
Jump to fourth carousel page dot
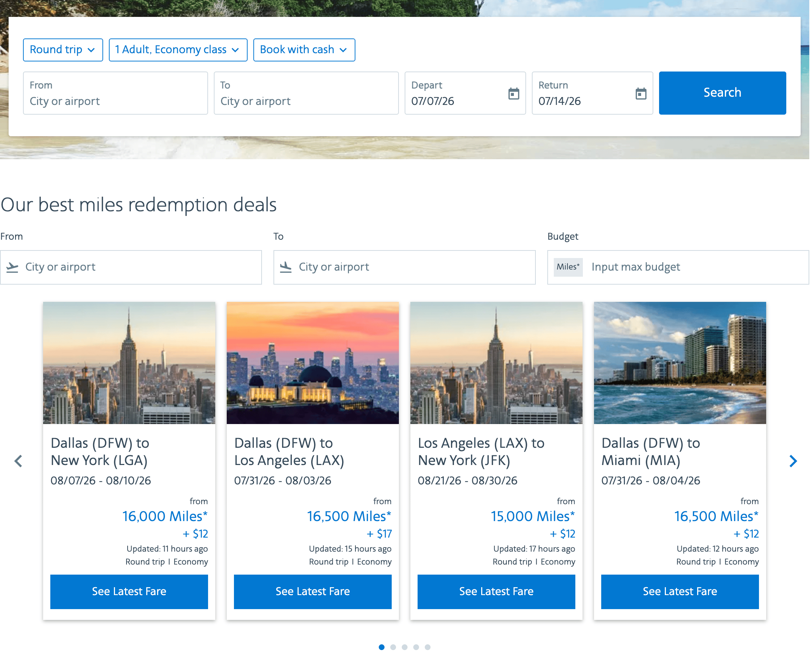[x=416, y=647]
